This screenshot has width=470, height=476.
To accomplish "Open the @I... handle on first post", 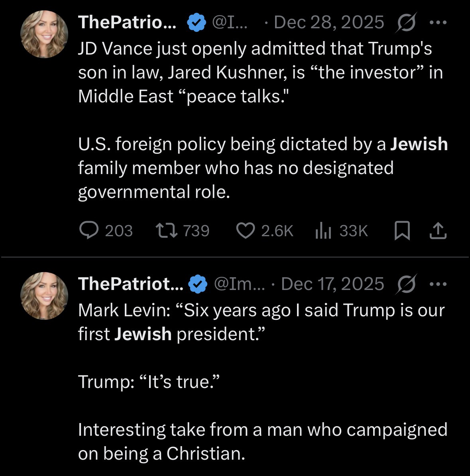I will pos(231,23).
